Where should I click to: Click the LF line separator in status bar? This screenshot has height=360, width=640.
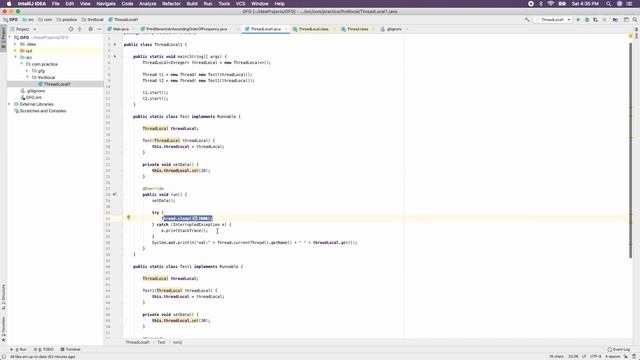pos(584,356)
